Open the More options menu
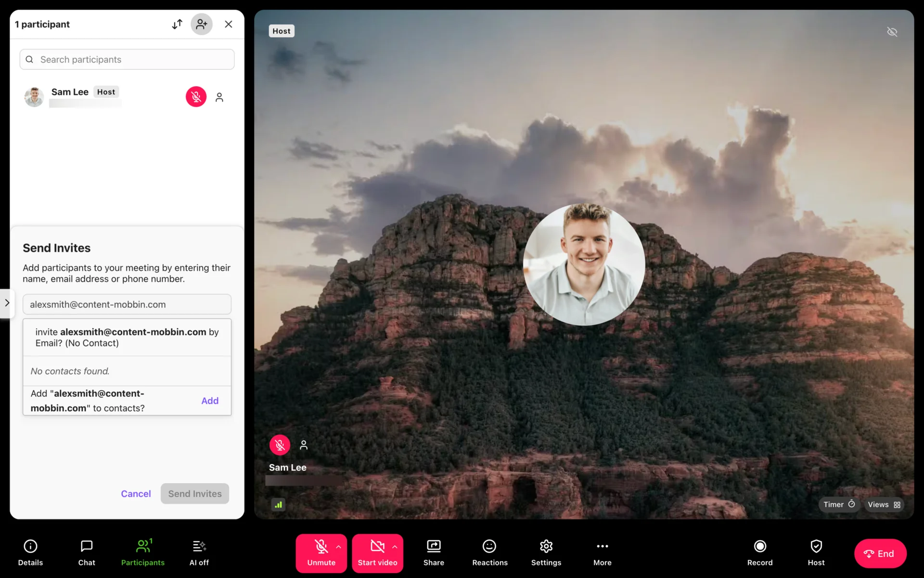924x578 pixels. pyautogui.click(x=602, y=552)
